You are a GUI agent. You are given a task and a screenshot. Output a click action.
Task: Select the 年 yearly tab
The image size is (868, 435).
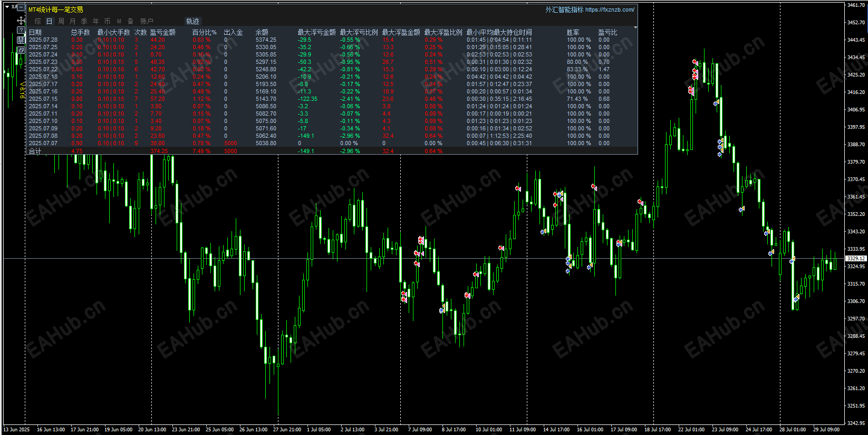tap(96, 21)
